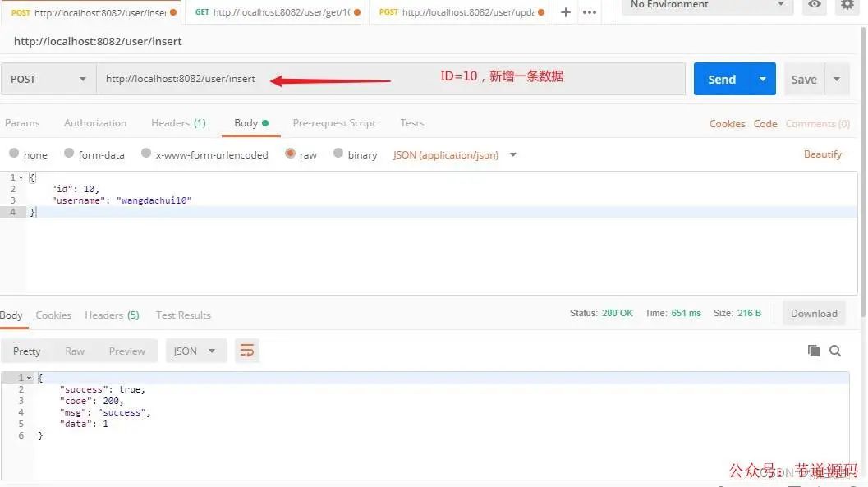Screen dimensions: 868x487
Task: Copy response to clipboard icon
Action: 813,351
